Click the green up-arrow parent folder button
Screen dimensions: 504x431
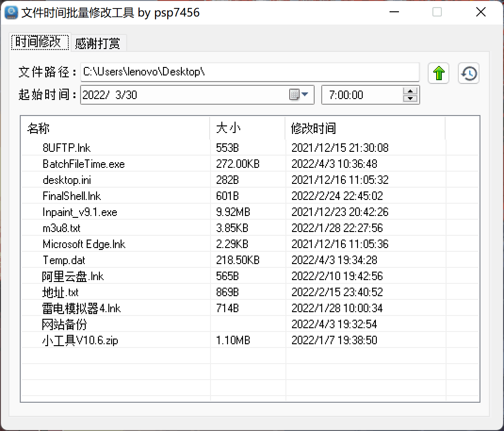coord(439,74)
